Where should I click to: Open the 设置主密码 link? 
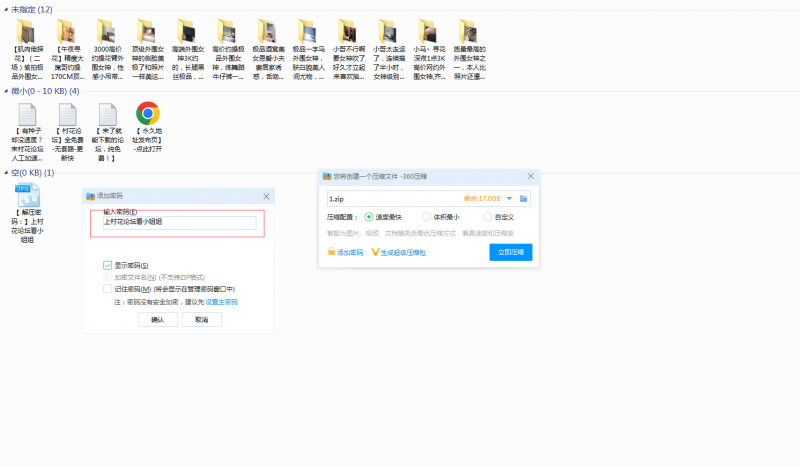coord(222,301)
